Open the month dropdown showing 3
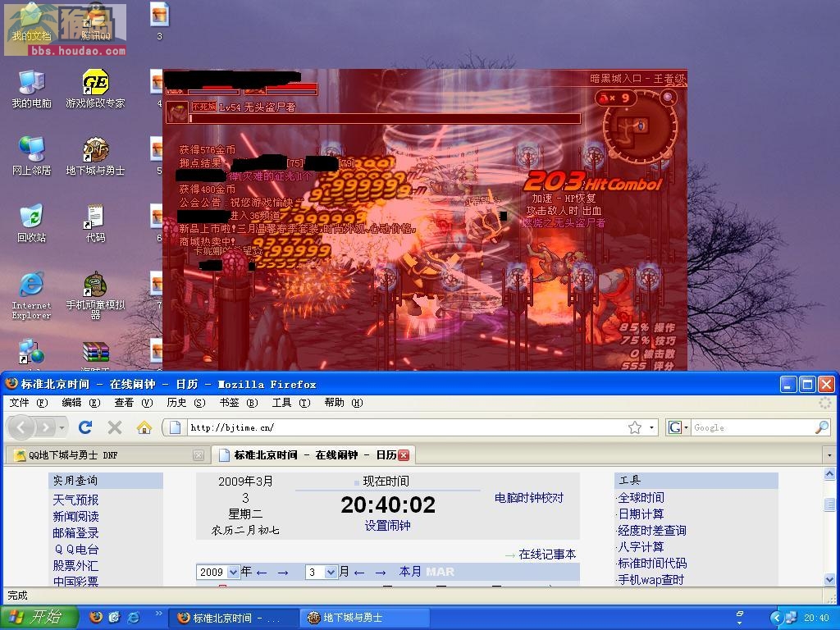The image size is (840, 630). pos(331,572)
